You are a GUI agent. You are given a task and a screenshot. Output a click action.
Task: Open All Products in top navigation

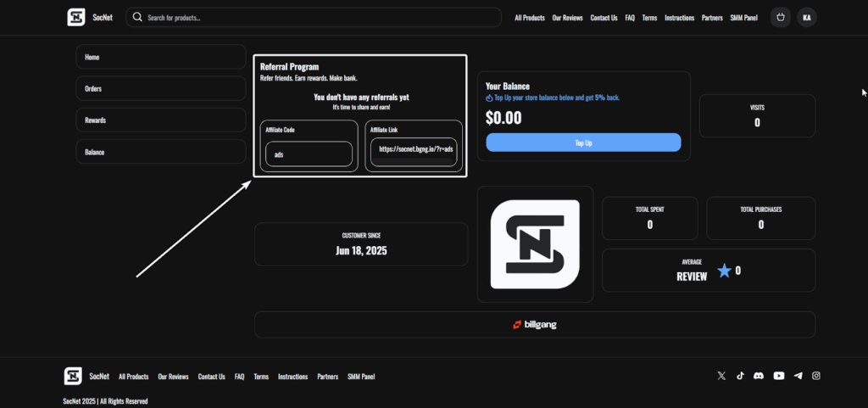(529, 18)
